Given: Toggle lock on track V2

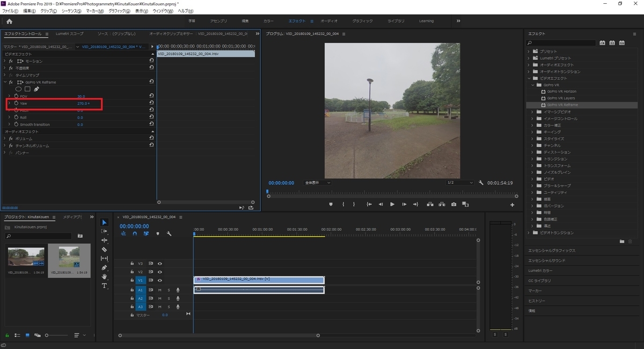Looking at the screenshot, I should pyautogui.click(x=132, y=272).
